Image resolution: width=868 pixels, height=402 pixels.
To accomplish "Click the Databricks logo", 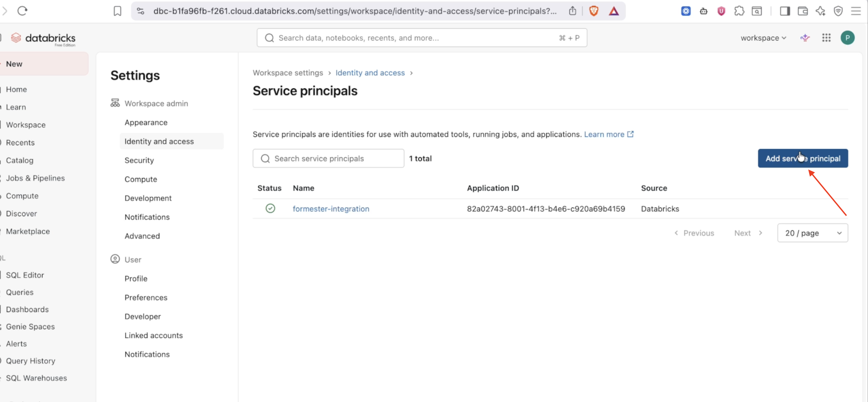I will [x=43, y=38].
